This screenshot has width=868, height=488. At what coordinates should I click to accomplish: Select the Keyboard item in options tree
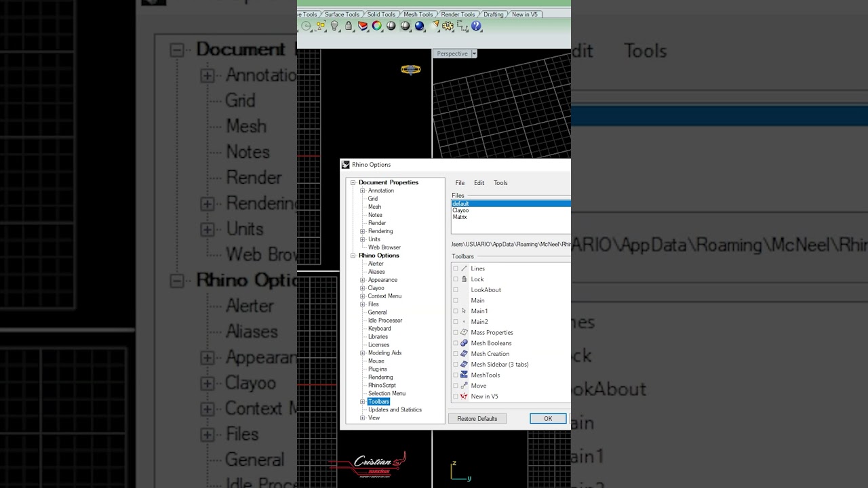pyautogui.click(x=380, y=329)
